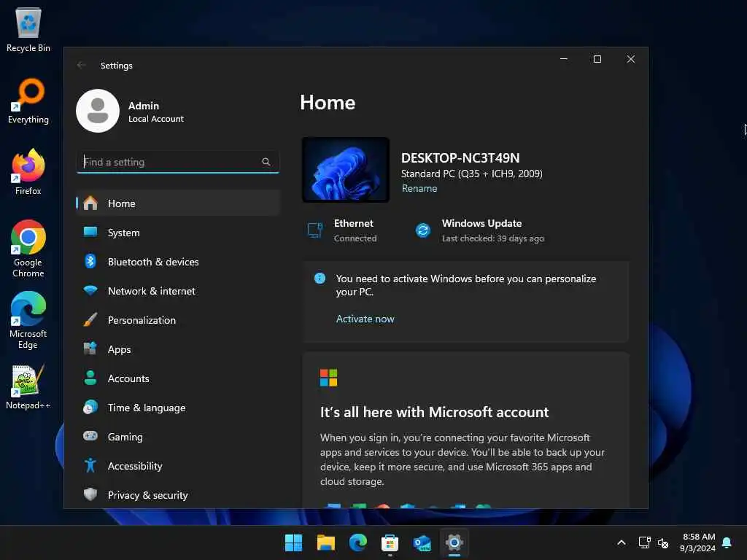
Task: Open the Windows Update status tile
Action: coord(479,230)
